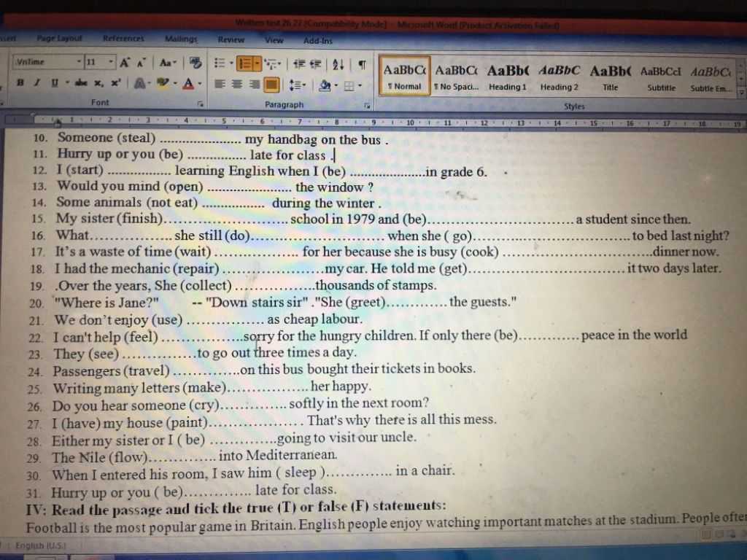Set Center alignment

237,85
